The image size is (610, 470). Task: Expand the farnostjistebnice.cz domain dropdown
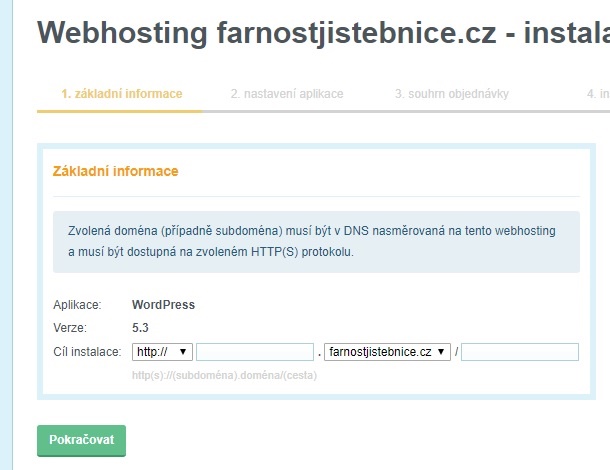tap(387, 352)
